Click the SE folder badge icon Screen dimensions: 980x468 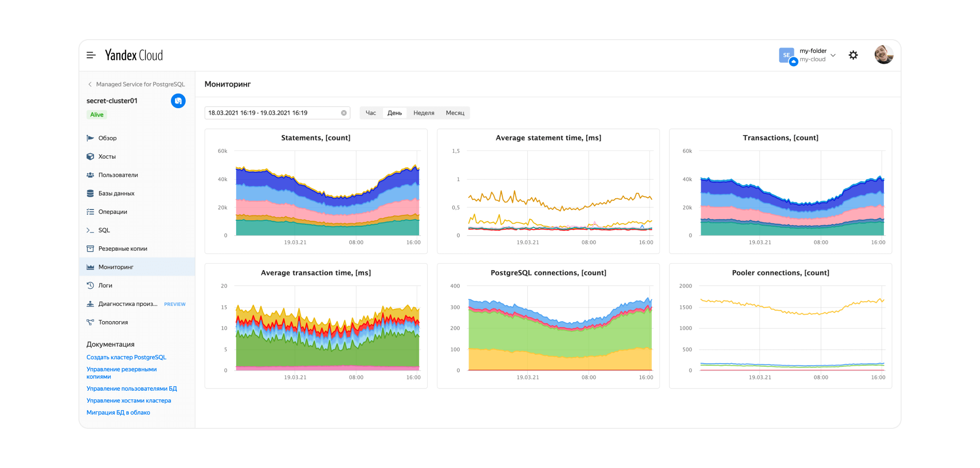click(x=787, y=55)
